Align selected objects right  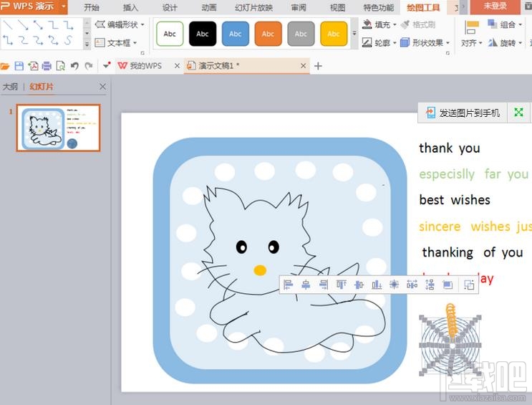[x=324, y=285]
